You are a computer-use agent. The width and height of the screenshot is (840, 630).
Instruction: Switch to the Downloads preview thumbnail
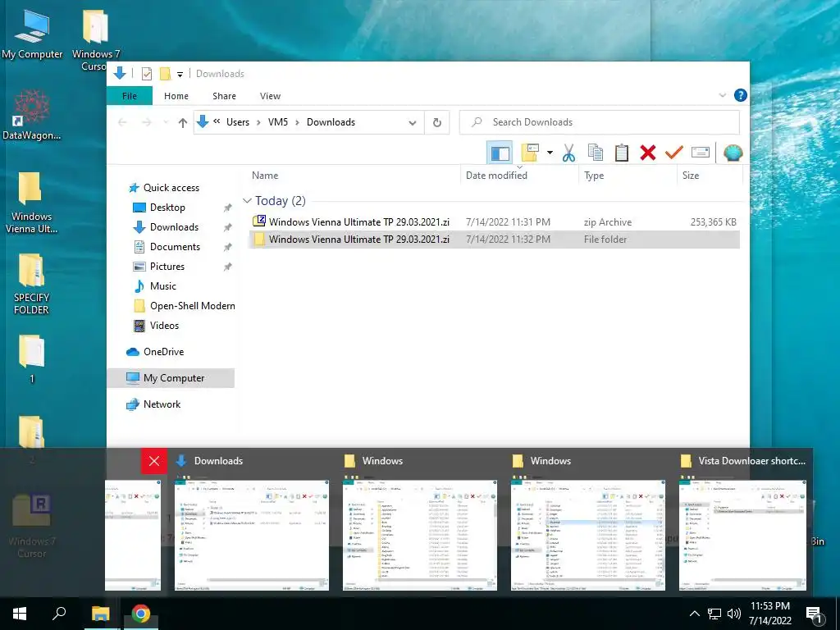(x=252, y=535)
